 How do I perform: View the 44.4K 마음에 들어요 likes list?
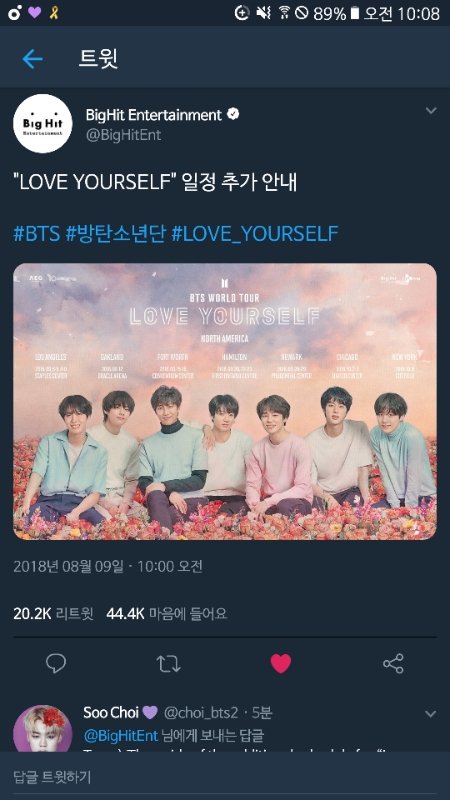167,613
